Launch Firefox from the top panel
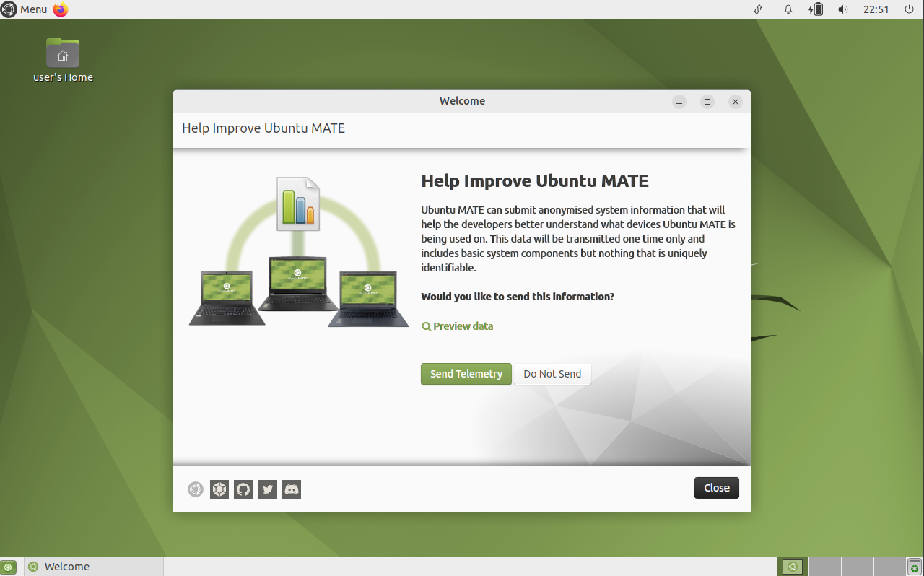 tap(61, 9)
